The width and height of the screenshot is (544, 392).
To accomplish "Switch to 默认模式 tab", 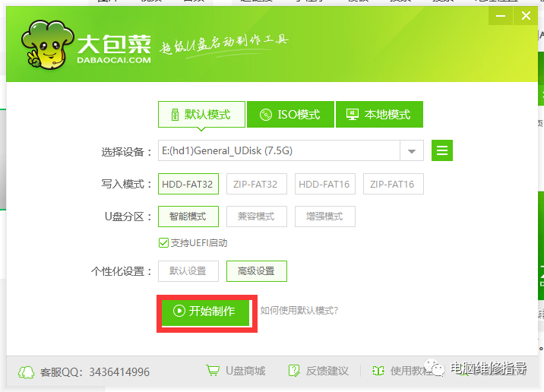I will tap(201, 115).
